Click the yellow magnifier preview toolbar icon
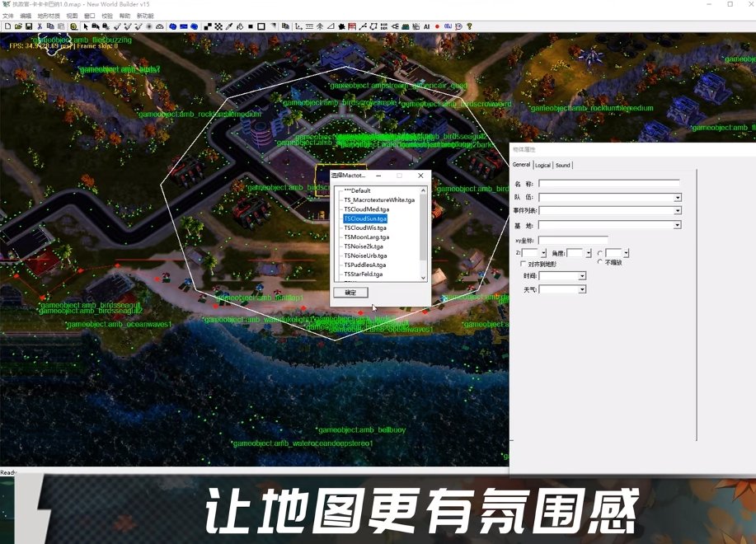 tap(73, 26)
